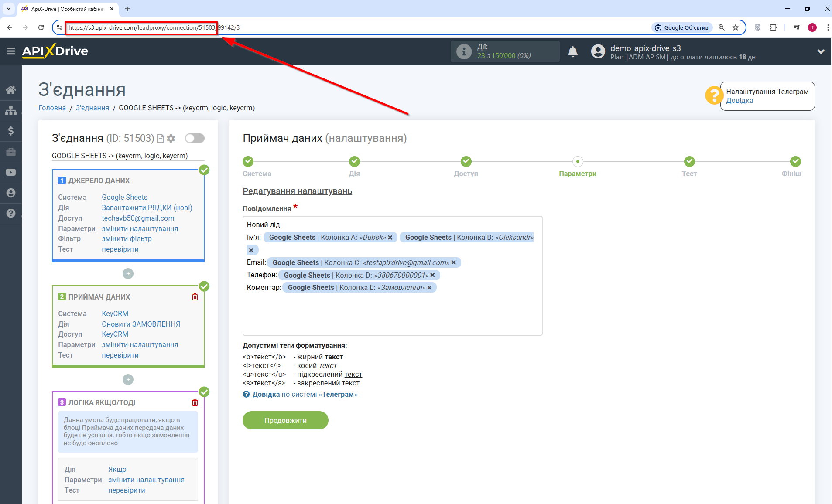Delete the ЛОГІКА ЯКЩО/ТОДІ block with trash icon
The image size is (832, 504).
pyautogui.click(x=195, y=402)
